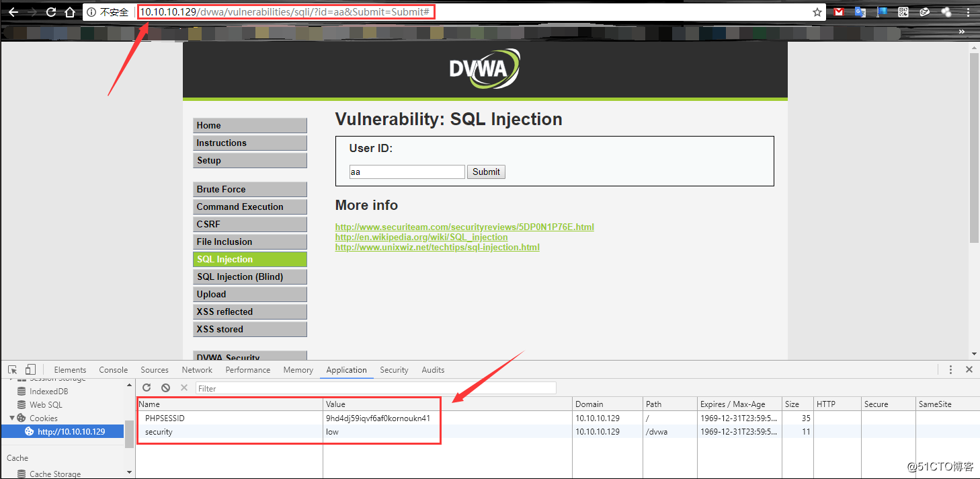
Task: Open the SQL Injection page
Action: (x=250, y=259)
